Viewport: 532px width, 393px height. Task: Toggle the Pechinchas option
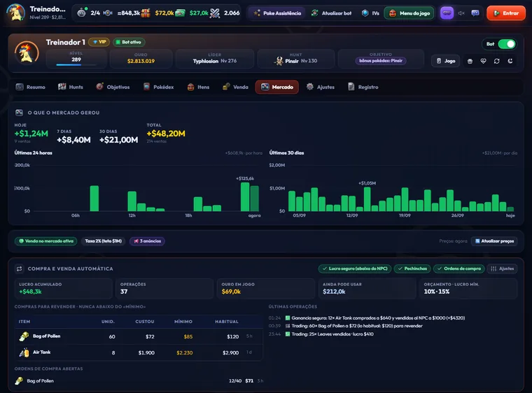tap(412, 269)
